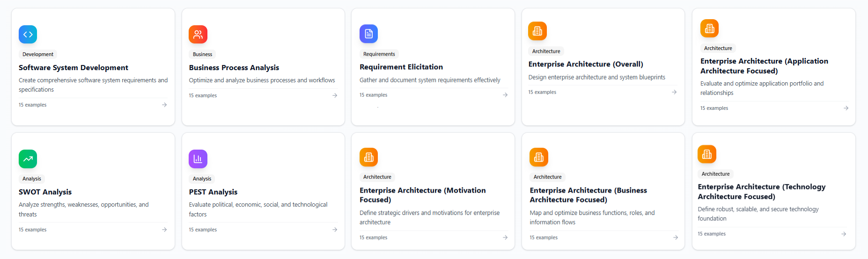
Task: Click 'Gather and document system requirements effectively' text
Action: [430, 80]
